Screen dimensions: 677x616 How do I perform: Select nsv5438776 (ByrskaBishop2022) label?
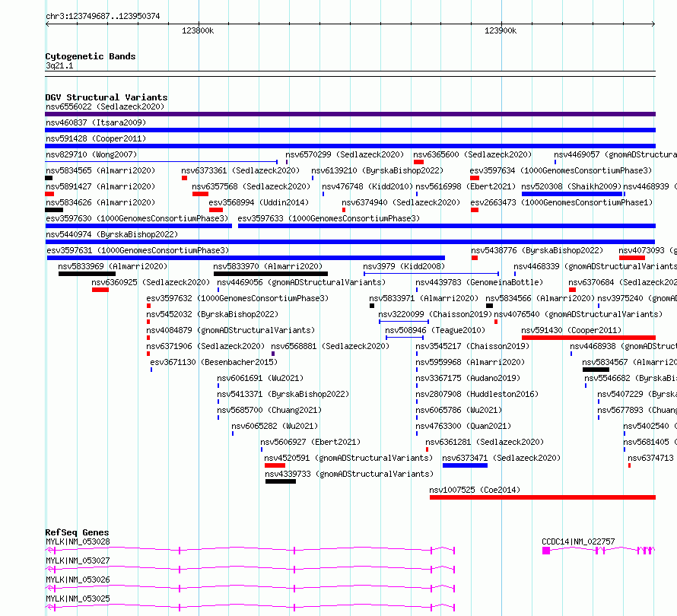[x=537, y=250]
